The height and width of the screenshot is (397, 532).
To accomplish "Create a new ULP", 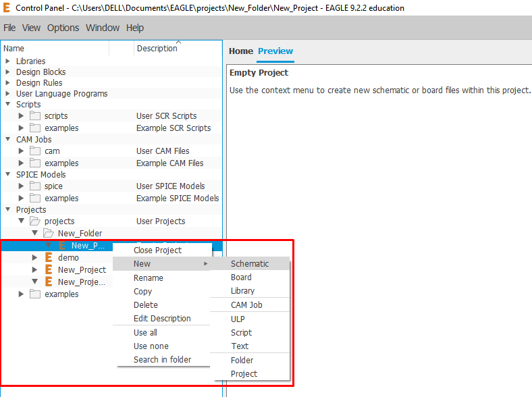I will click(250, 319).
